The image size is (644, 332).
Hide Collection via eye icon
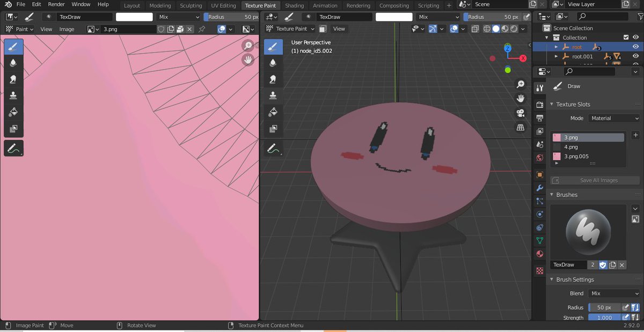[636, 38]
